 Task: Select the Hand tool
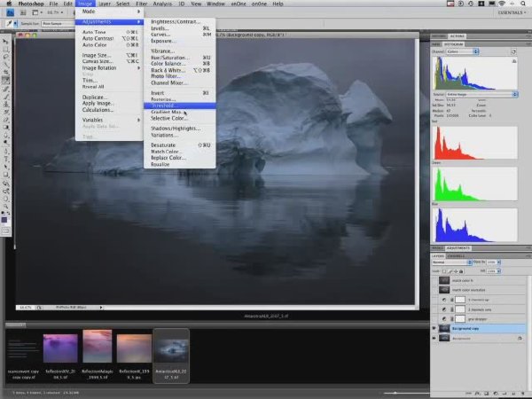(x=6, y=199)
